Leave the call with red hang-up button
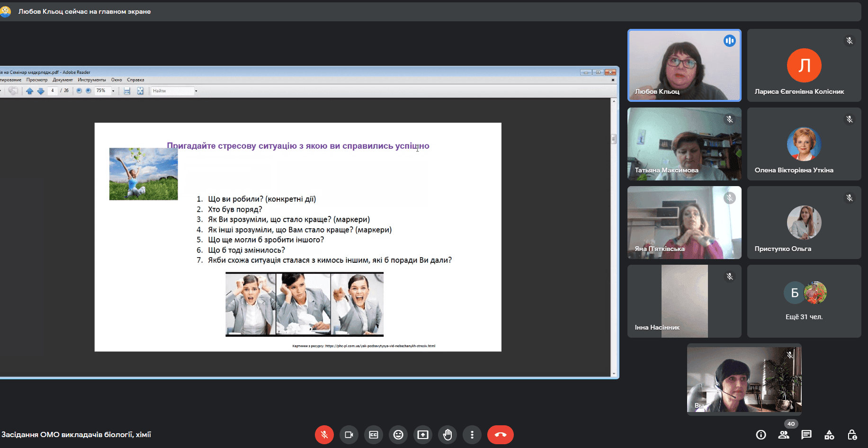This screenshot has width=868, height=448. [501, 435]
